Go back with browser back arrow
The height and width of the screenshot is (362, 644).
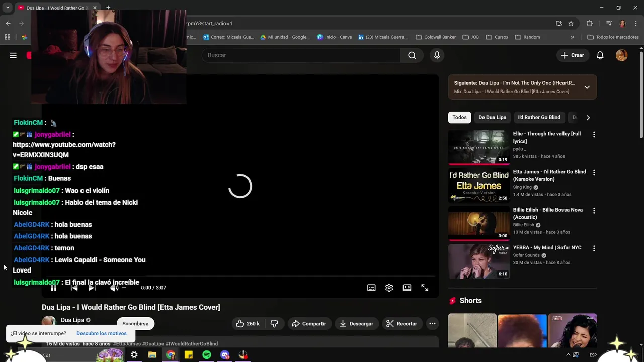[8, 23]
